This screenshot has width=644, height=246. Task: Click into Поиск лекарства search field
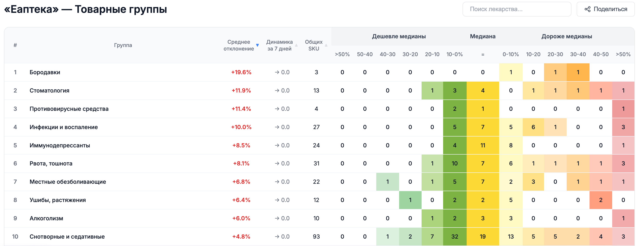[517, 9]
